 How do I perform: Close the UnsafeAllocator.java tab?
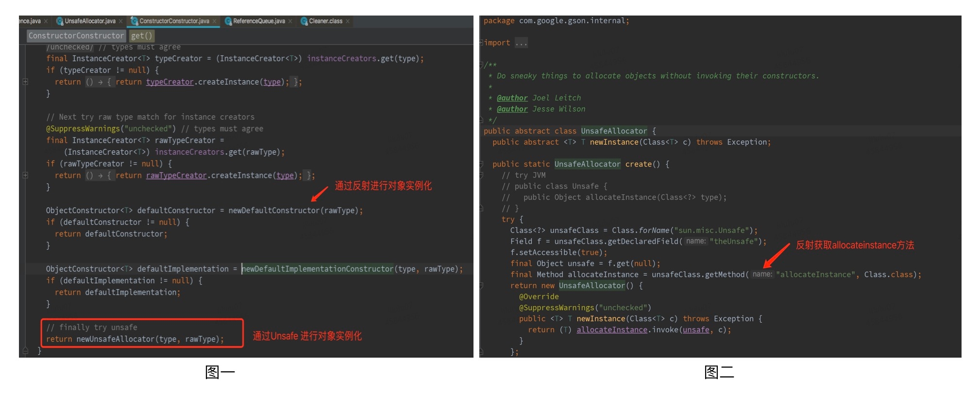120,21
